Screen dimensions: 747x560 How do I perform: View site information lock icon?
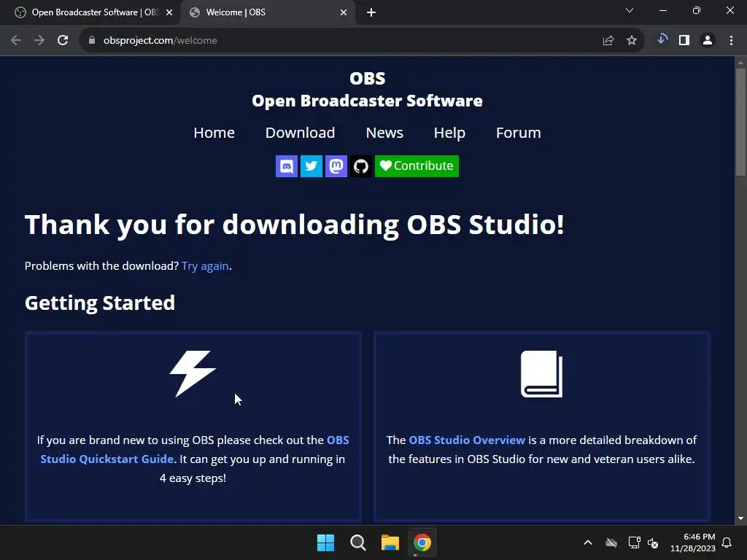(x=92, y=41)
